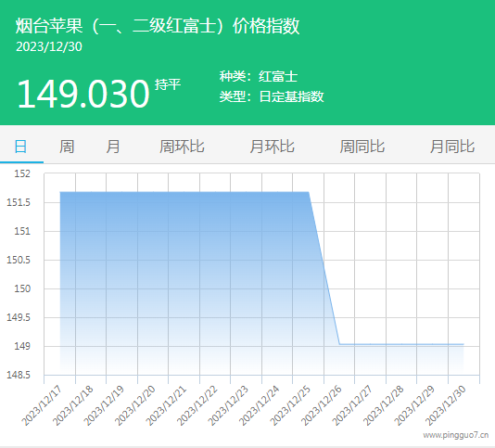The width and height of the screenshot is (495, 448).
Task: Click the 类型: 日定基指数 label
Action: pyautogui.click(x=272, y=96)
